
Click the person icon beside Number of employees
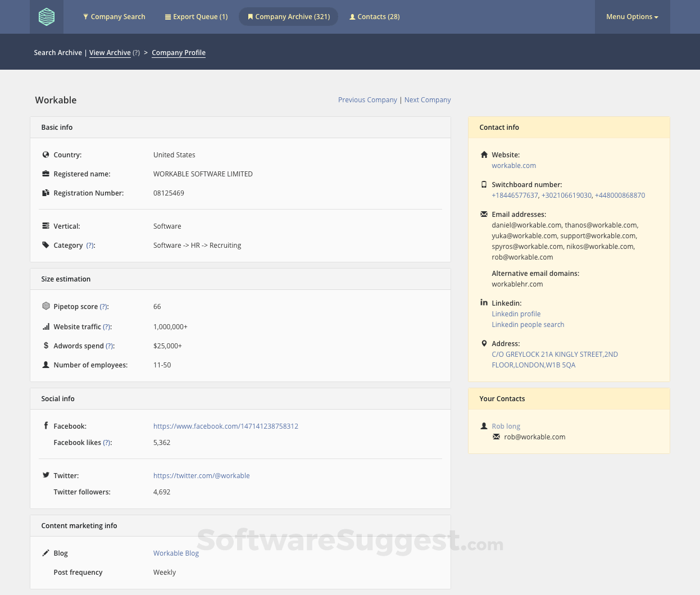click(x=46, y=365)
